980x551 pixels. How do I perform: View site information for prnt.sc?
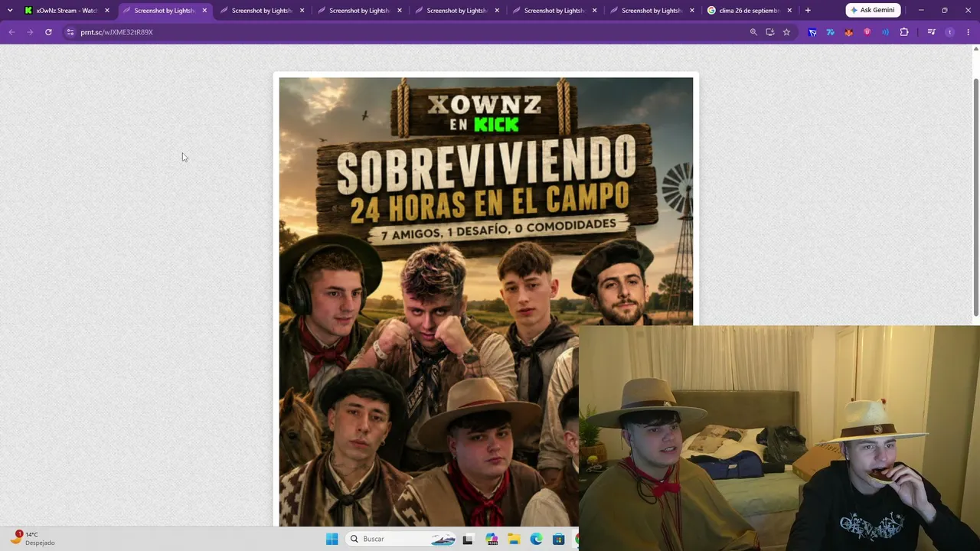70,32
